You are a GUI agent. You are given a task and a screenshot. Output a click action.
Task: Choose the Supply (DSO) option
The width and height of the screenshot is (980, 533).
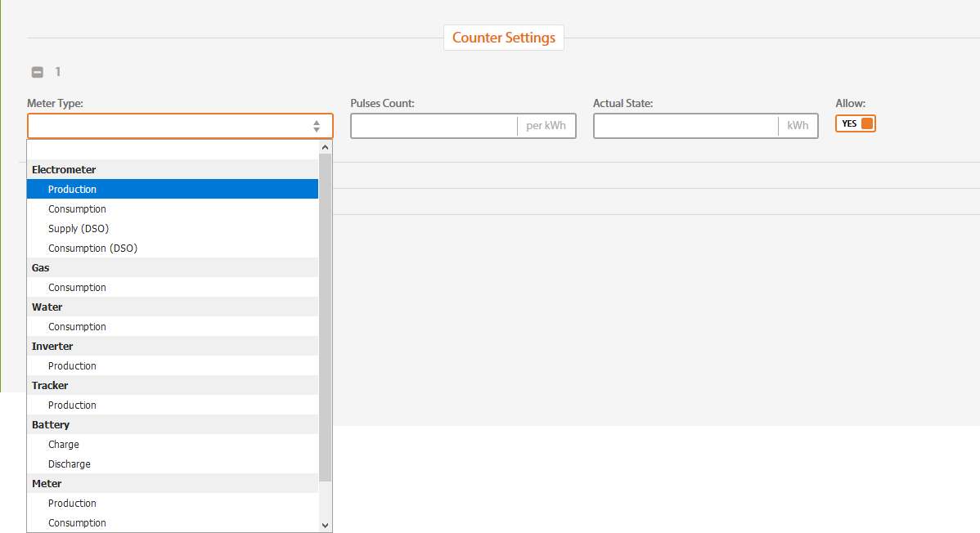click(x=79, y=229)
